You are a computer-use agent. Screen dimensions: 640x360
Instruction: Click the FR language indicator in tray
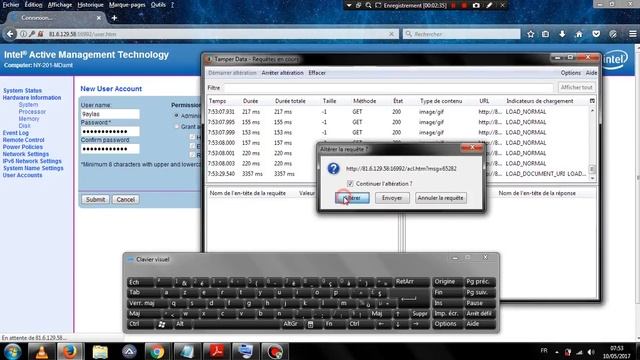point(544,351)
